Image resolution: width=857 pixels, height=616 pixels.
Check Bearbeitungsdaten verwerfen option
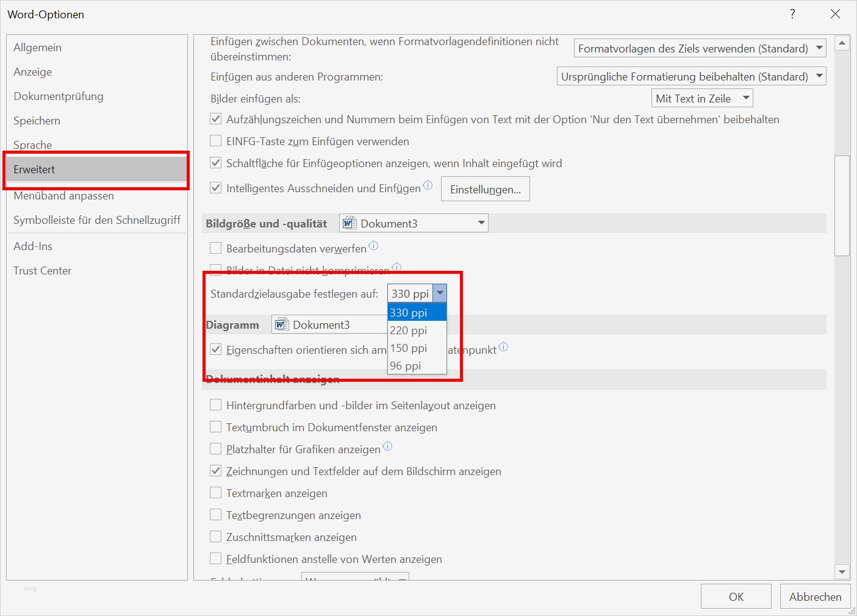tap(215, 248)
